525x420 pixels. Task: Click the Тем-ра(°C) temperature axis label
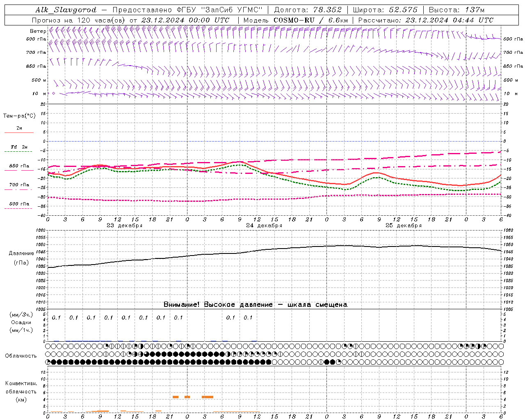coord(19,116)
